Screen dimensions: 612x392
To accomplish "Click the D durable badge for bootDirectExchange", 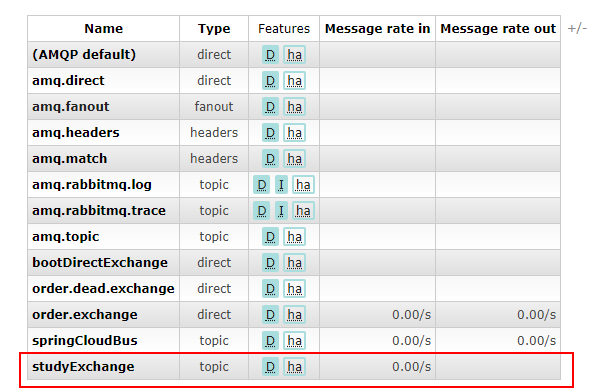I will [x=270, y=263].
